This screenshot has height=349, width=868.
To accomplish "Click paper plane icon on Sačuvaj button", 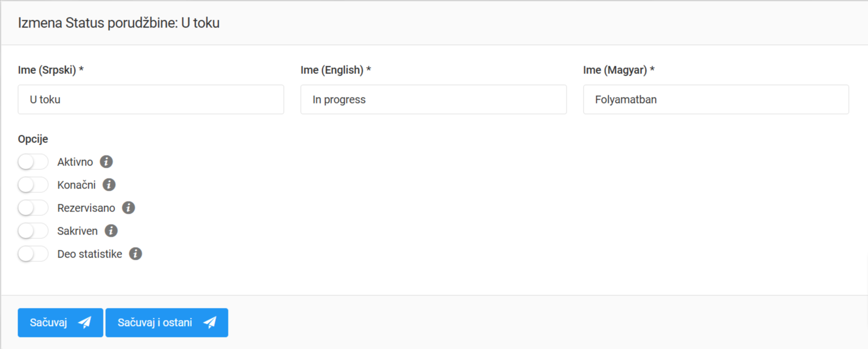I will point(84,323).
